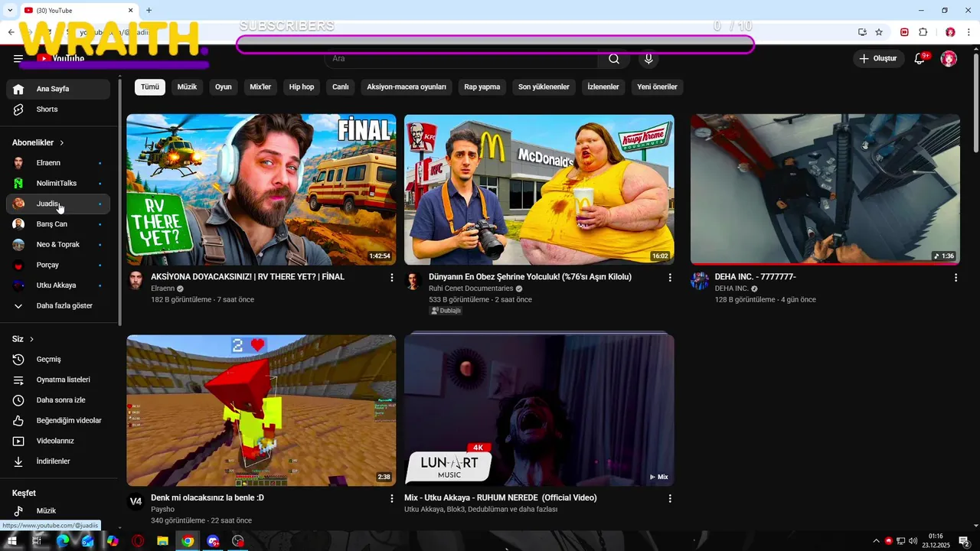Image resolution: width=980 pixels, height=551 pixels.
Task: Go to Ana Sayfa in sidebar
Action: tap(58, 89)
